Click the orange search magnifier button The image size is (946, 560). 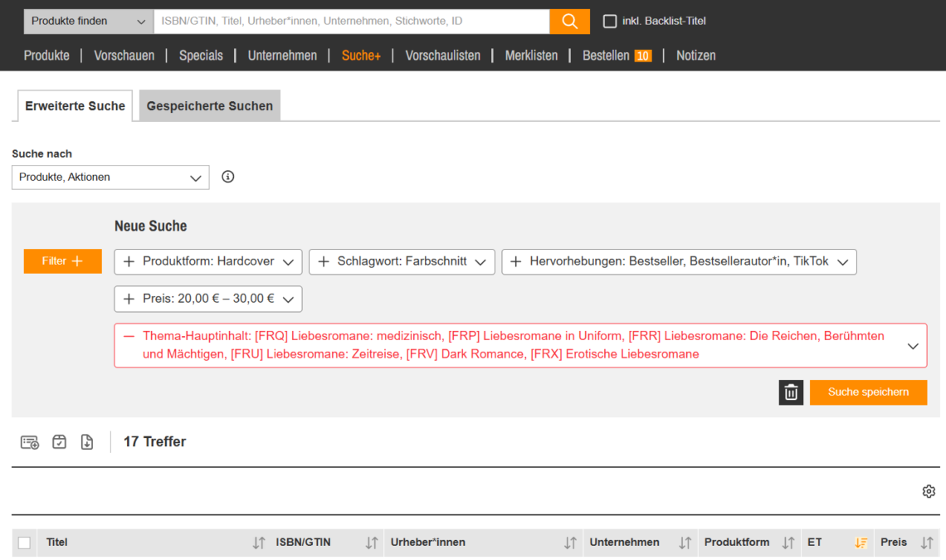pos(569,21)
